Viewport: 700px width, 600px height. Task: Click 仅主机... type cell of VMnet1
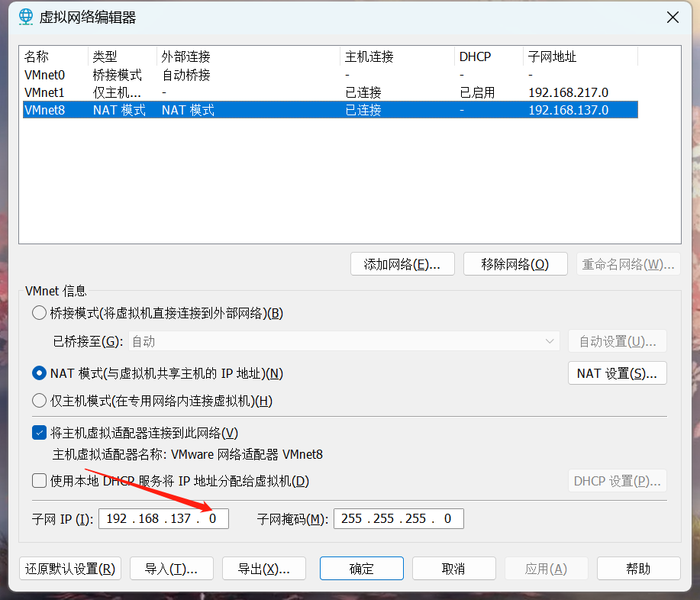[117, 92]
